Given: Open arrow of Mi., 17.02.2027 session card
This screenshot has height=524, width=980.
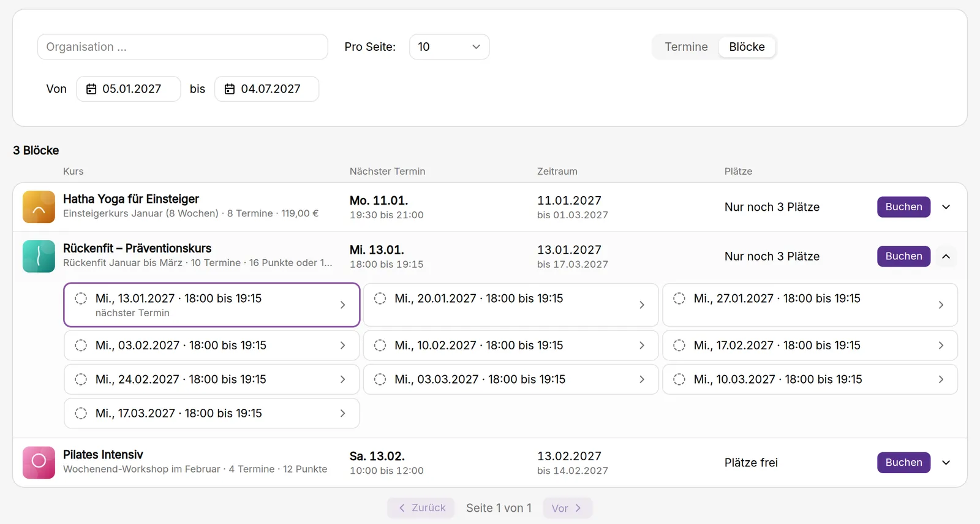Looking at the screenshot, I should (x=941, y=346).
